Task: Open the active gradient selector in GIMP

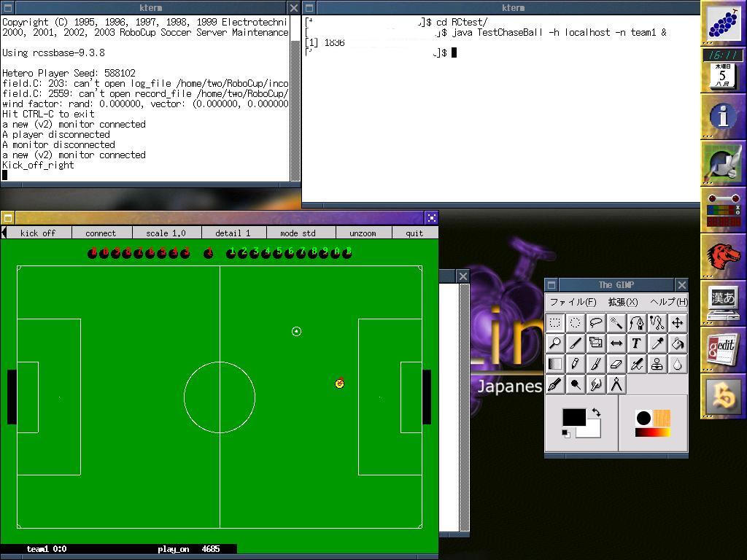Action: tap(653, 432)
